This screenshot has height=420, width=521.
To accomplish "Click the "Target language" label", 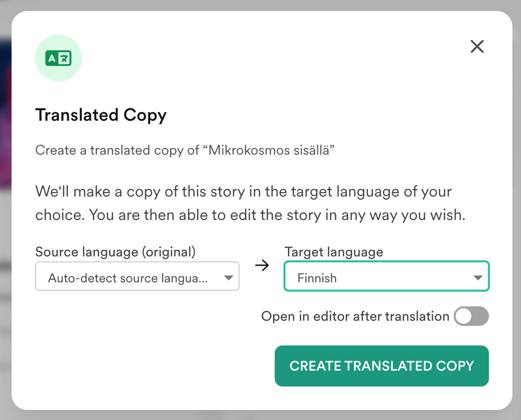I will coord(334,252).
